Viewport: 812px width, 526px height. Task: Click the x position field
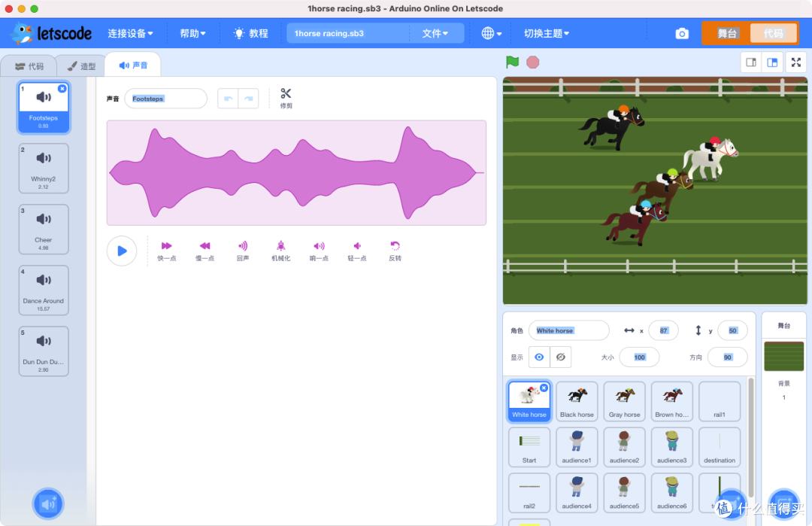point(663,330)
